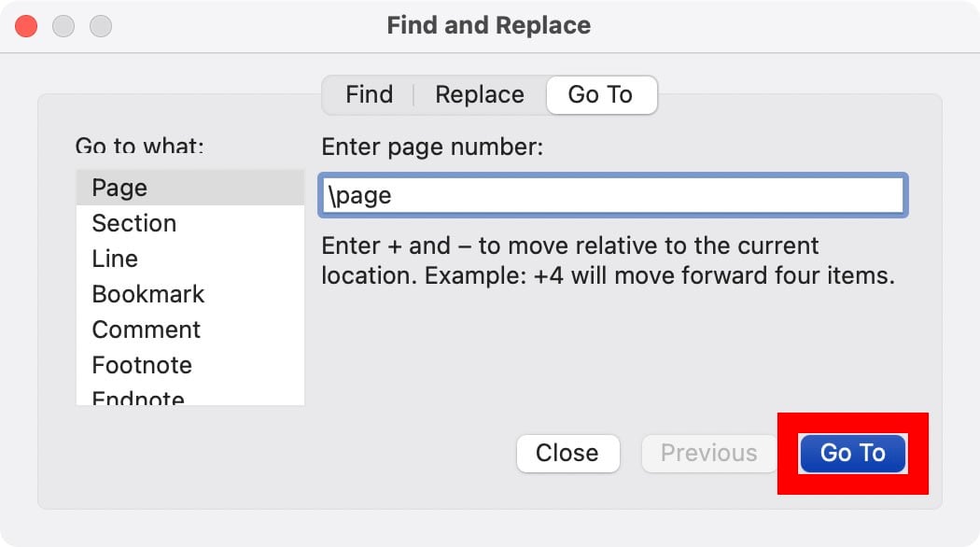This screenshot has height=547, width=980.
Task: Click the blue Go To button
Action: (x=852, y=454)
